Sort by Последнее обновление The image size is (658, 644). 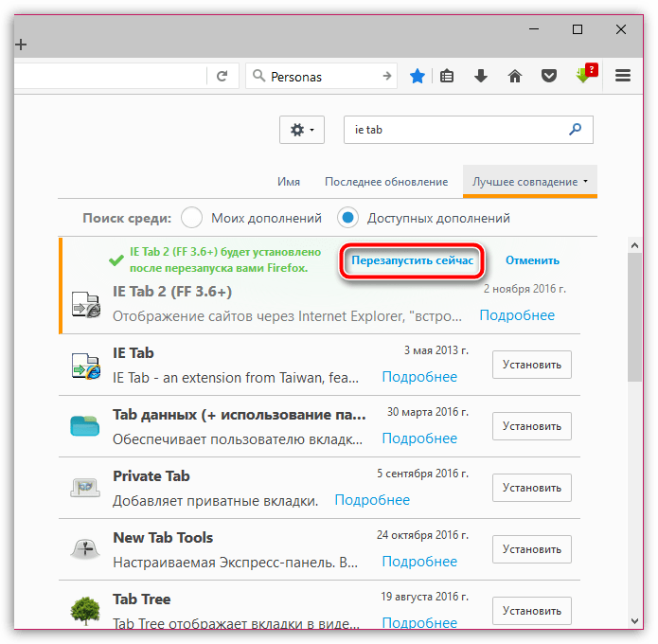coord(386,182)
